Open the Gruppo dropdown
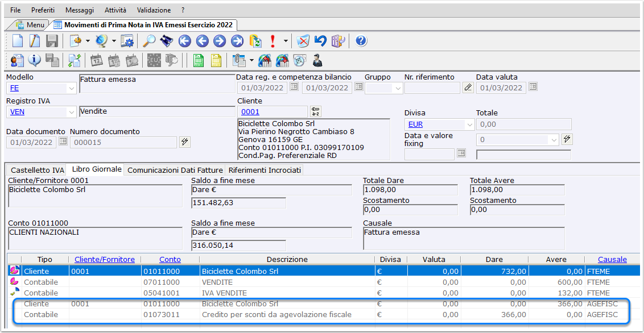Screen dimensions: 644x333 tap(398, 88)
